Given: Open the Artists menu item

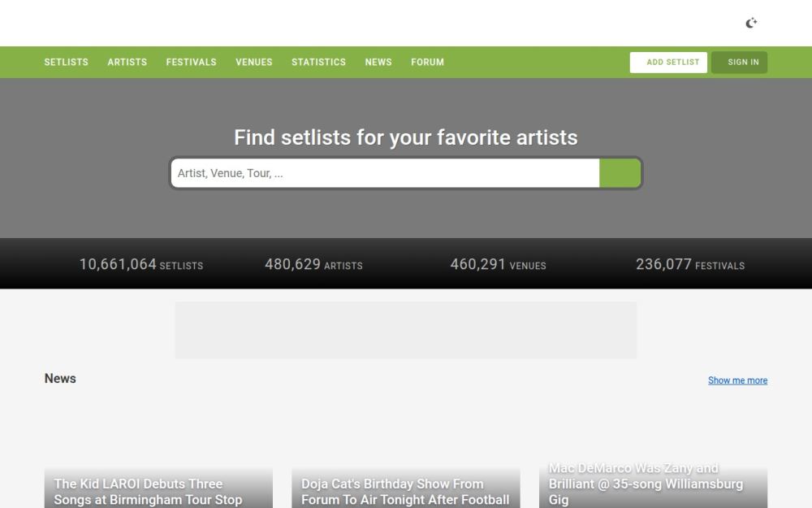Looking at the screenshot, I should [x=127, y=63].
